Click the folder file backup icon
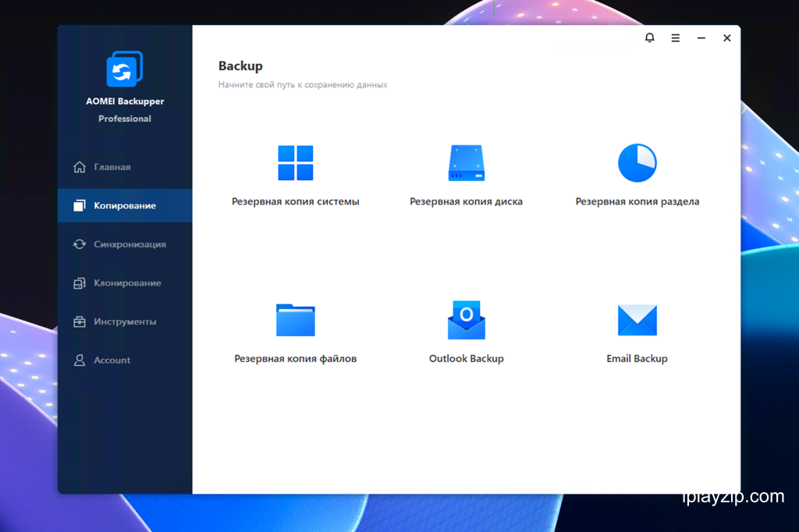This screenshot has width=799, height=532. 296,320
